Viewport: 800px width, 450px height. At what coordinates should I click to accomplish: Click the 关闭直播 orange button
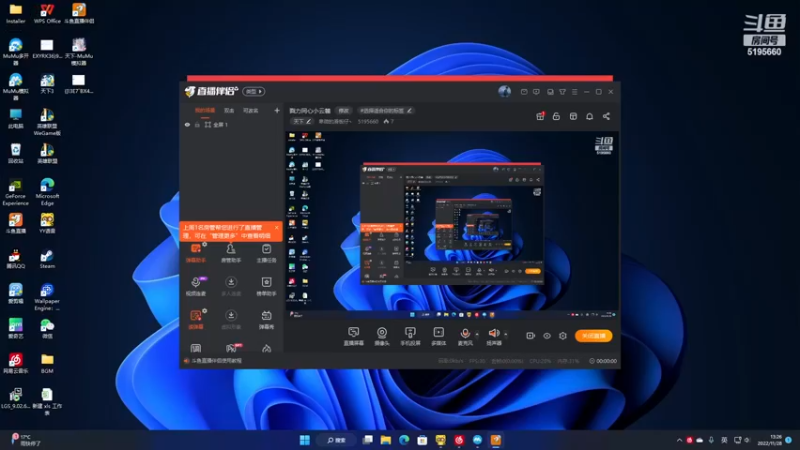593,336
